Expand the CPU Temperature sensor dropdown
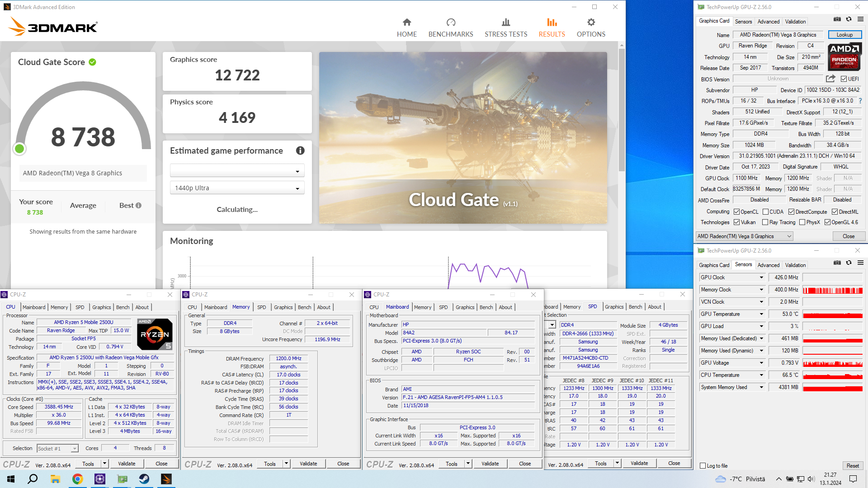This screenshot has height=488, width=868. click(761, 375)
